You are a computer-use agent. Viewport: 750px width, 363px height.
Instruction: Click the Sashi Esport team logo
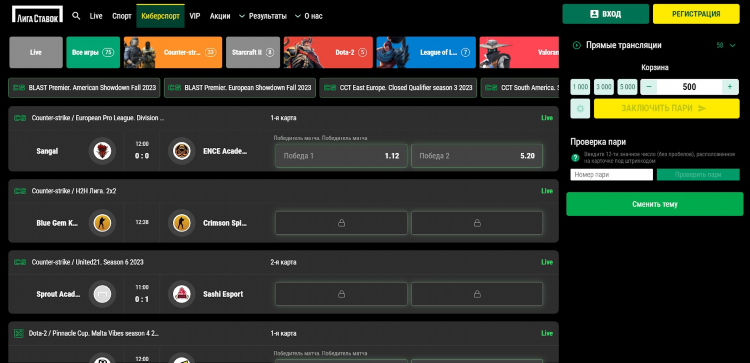coord(181,294)
